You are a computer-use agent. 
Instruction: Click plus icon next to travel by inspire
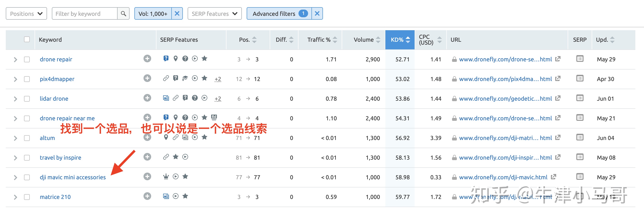click(147, 157)
